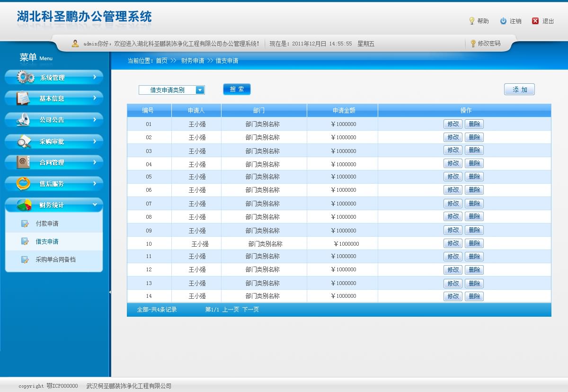The width and height of the screenshot is (568, 392).
Task: Expand the 售后服务 menu chevron
Action: point(95,183)
